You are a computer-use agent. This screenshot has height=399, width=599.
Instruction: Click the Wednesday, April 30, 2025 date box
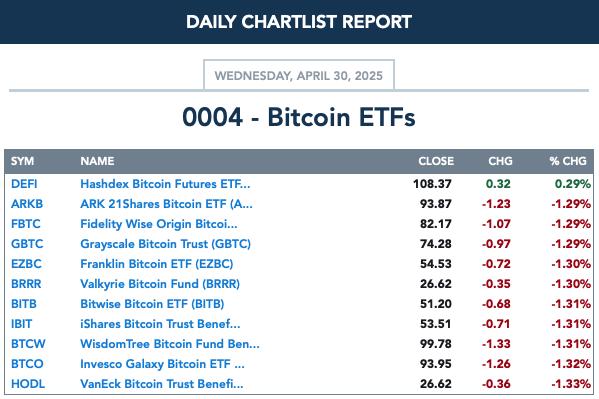[x=299, y=75]
